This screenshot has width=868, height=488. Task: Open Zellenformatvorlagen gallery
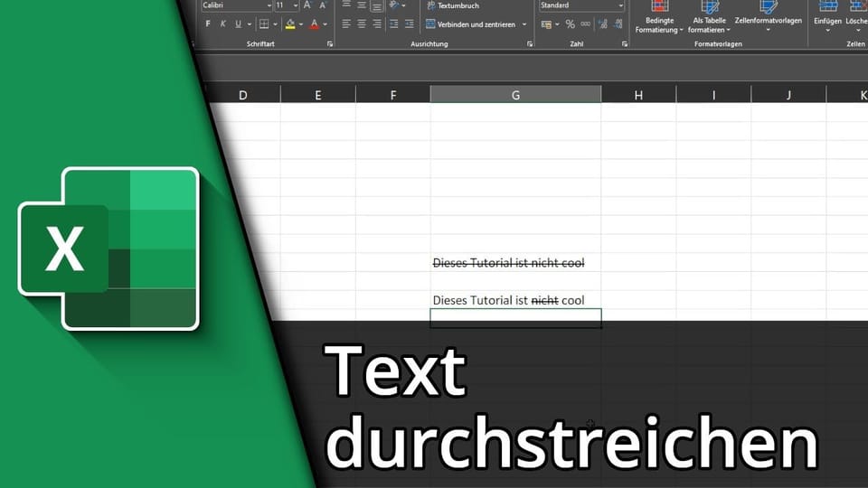coord(769,16)
